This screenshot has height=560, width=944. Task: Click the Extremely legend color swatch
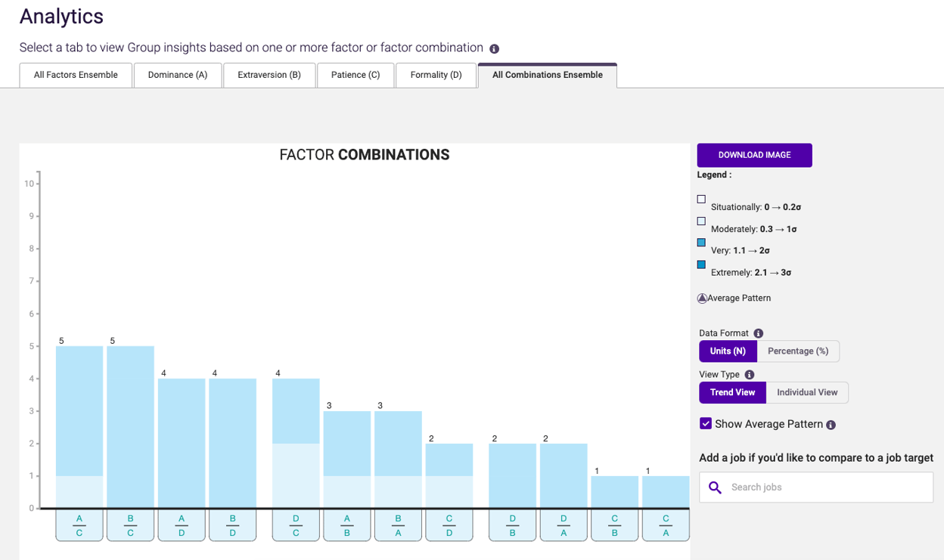(701, 265)
